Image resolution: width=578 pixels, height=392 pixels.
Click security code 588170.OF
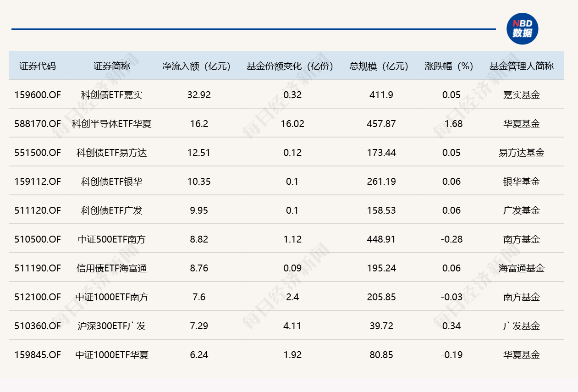coord(38,124)
